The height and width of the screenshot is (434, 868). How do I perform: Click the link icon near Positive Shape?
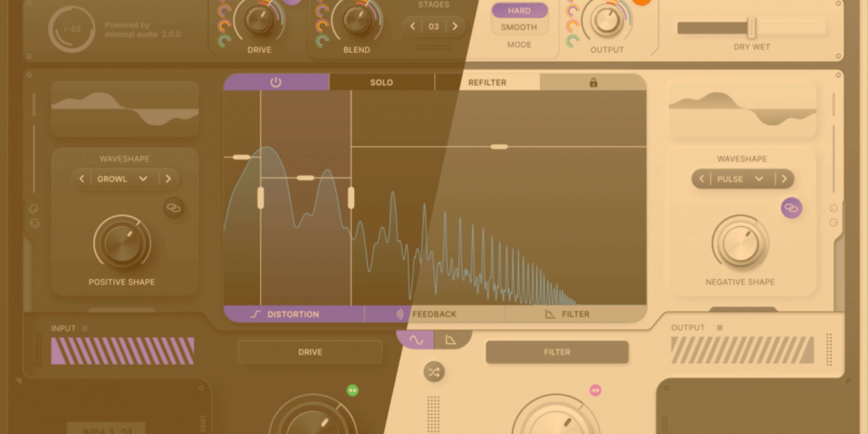(174, 208)
